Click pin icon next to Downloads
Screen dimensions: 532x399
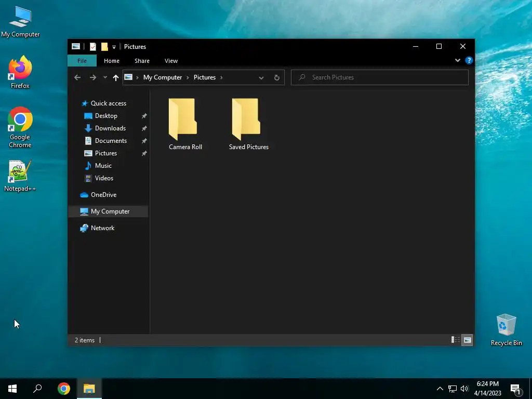pyautogui.click(x=144, y=129)
